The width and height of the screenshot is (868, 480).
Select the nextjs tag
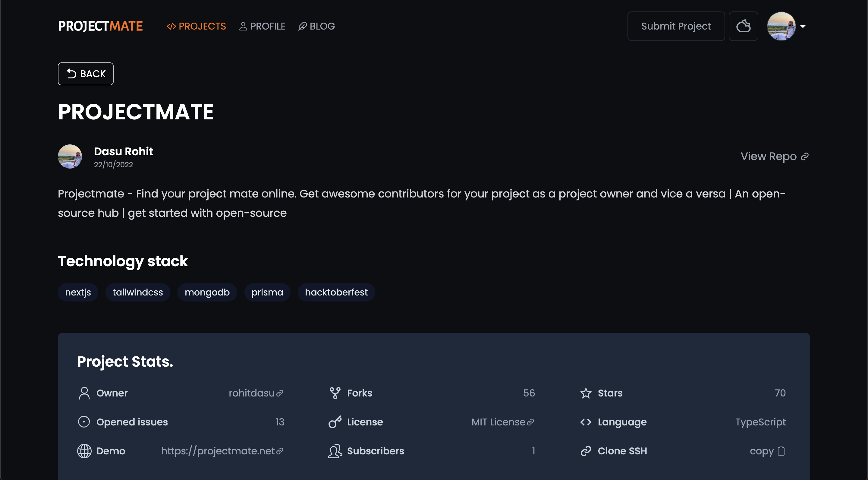pyautogui.click(x=78, y=292)
